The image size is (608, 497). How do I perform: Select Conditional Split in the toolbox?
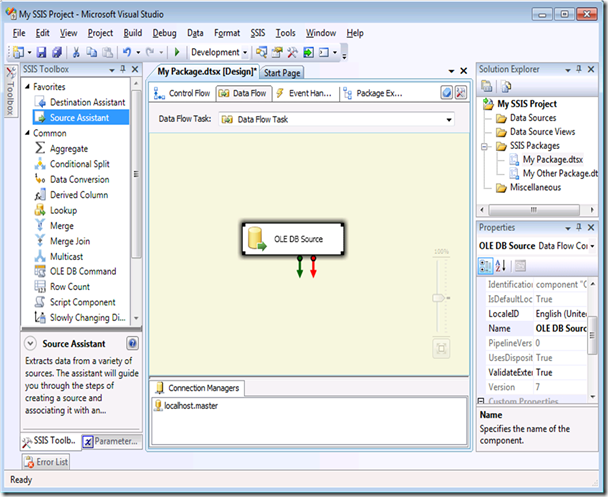(x=79, y=164)
